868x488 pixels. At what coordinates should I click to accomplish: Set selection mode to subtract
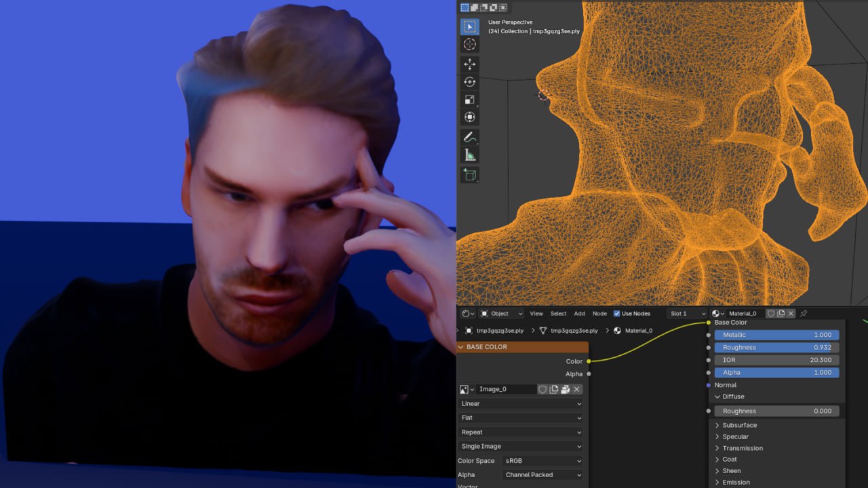pyautogui.click(x=484, y=7)
